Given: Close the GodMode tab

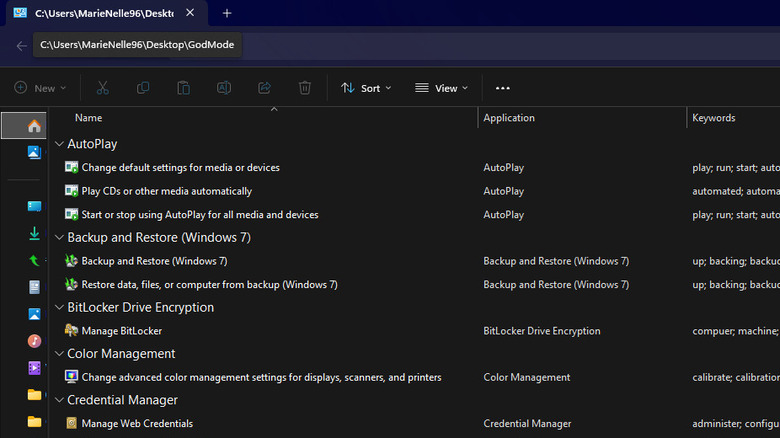Looking at the screenshot, I should pyautogui.click(x=190, y=13).
